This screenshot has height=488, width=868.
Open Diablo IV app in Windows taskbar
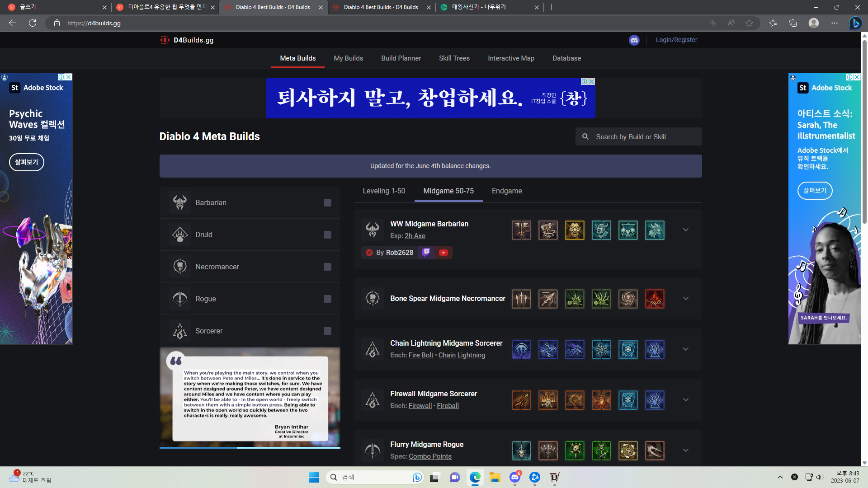coord(555,477)
